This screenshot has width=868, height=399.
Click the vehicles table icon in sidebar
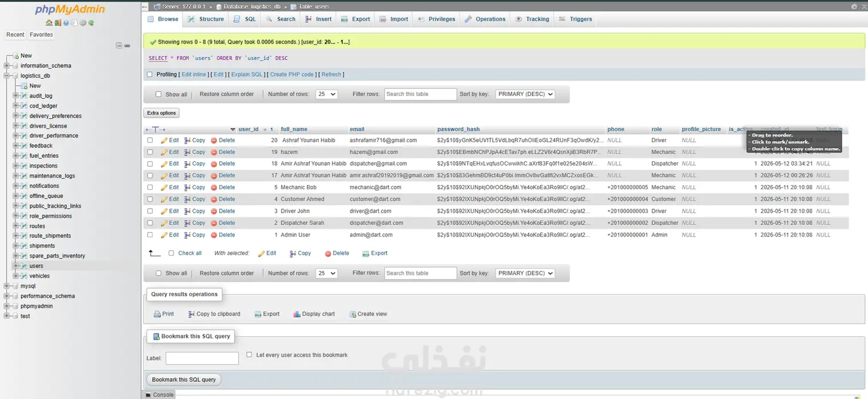tap(24, 276)
